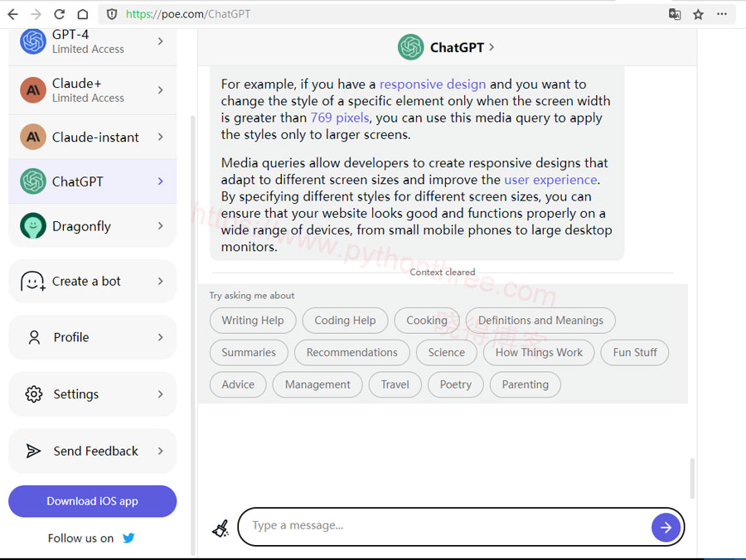Click the Settings row chevron

[160, 394]
